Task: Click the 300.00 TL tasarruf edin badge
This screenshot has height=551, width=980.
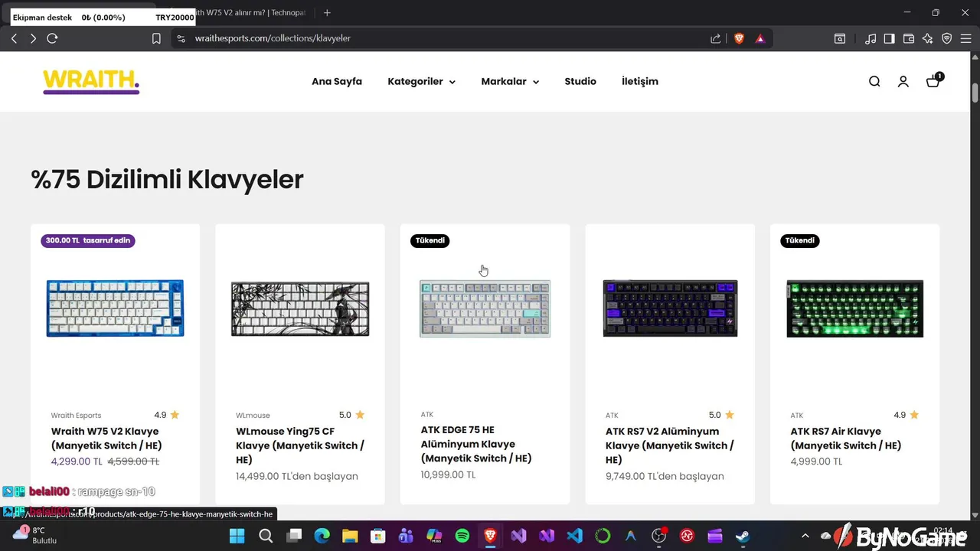Action: (x=88, y=240)
